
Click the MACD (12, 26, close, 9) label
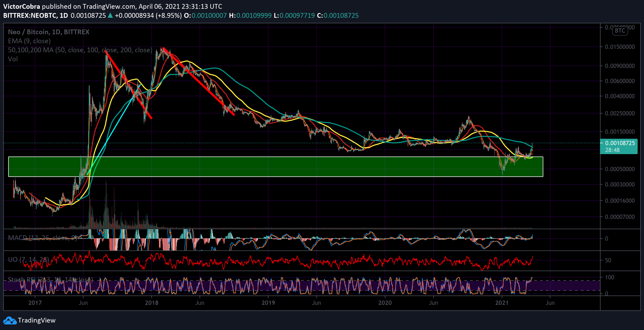point(42,238)
